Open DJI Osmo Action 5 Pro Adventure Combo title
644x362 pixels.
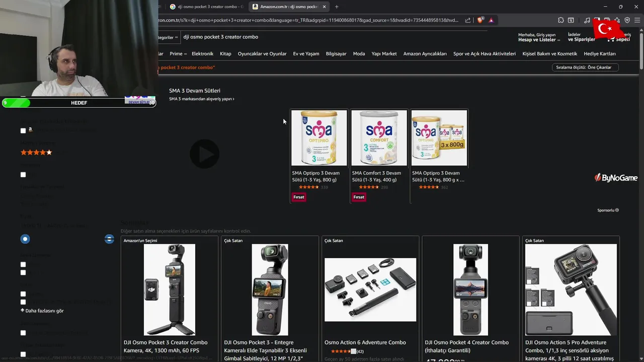(570, 350)
